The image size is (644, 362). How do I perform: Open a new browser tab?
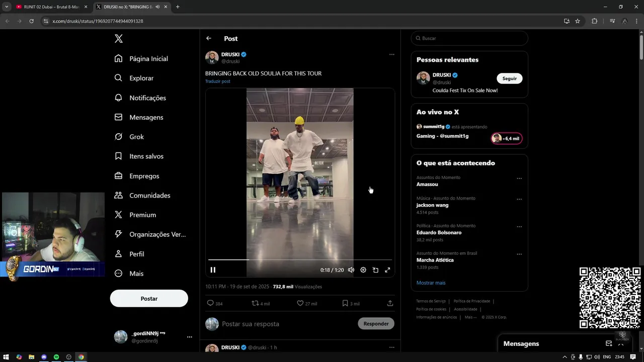click(178, 7)
